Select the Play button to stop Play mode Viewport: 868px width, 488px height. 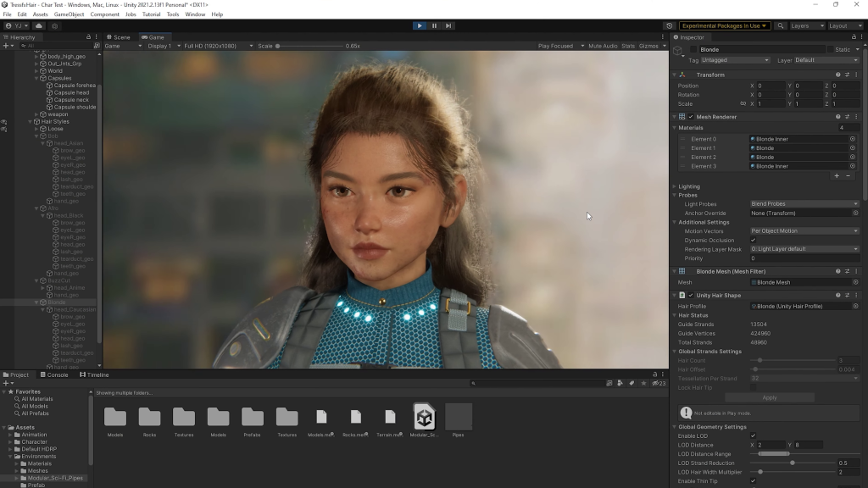click(420, 25)
